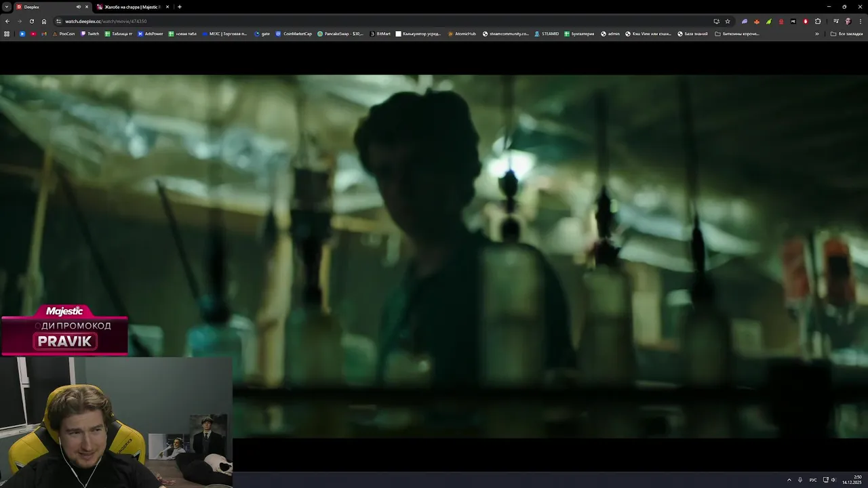Open the Chrome profile avatar

848,21
